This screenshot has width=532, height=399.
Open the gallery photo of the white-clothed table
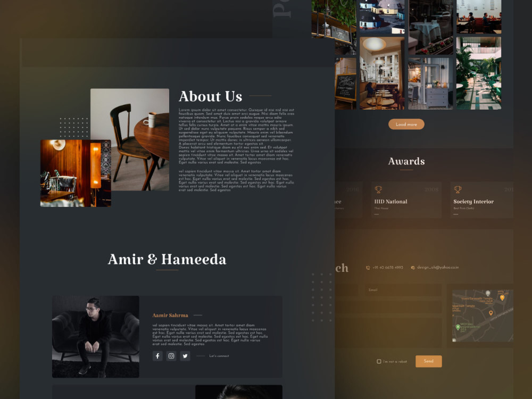430,27
